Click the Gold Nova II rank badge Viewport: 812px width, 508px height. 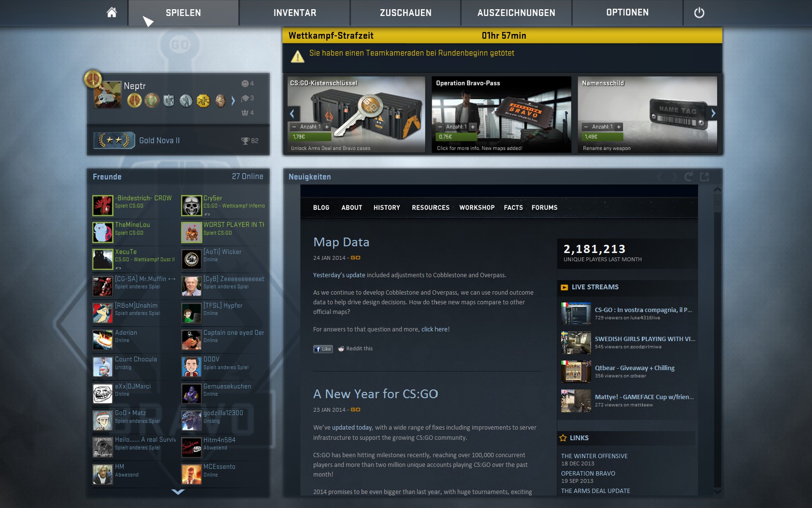pyautogui.click(x=115, y=140)
